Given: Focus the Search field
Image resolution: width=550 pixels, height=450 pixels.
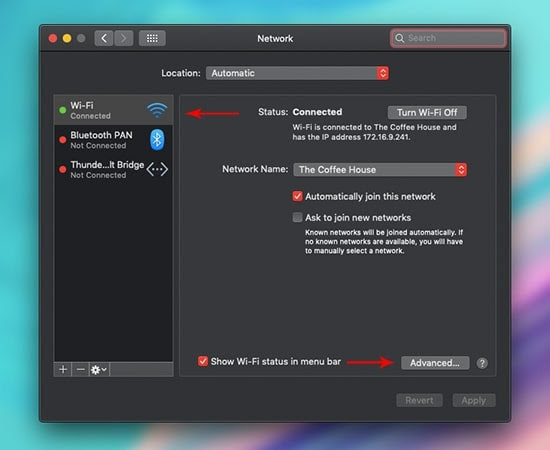Looking at the screenshot, I should point(448,38).
